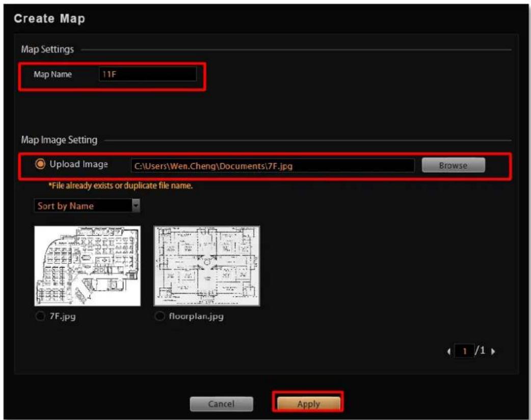
Task: Choose the floorplan.jpg radio button
Action: [159, 316]
